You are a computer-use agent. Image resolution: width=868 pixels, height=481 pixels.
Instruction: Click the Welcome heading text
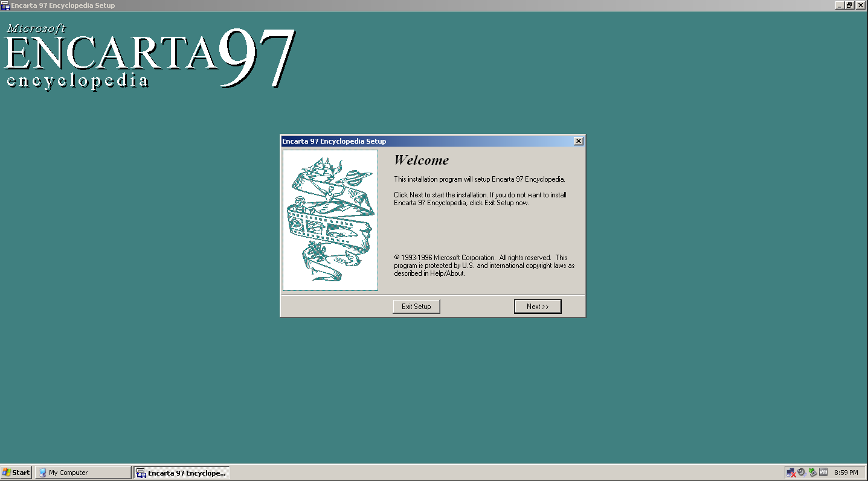pyautogui.click(x=422, y=161)
